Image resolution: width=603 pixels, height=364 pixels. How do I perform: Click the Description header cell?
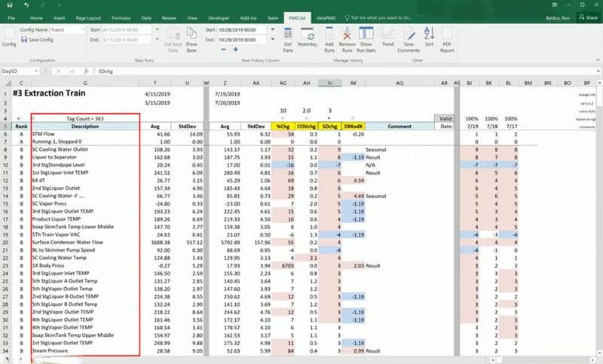[85, 127]
